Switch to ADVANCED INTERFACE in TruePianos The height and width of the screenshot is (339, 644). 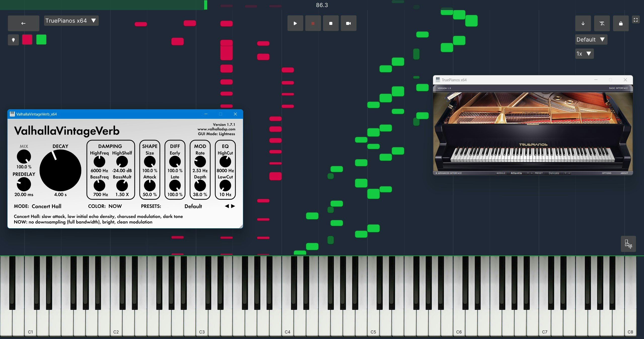coord(449,173)
